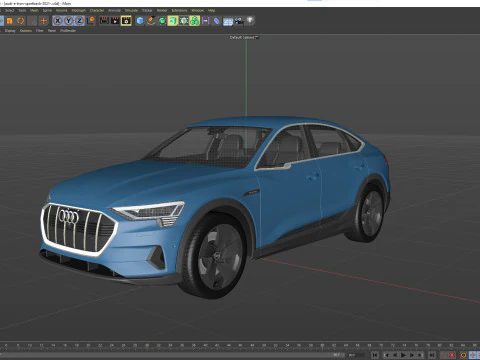Viewport: 480px width, 360px height.
Task: Open the Extensions menu
Action: point(180,10)
